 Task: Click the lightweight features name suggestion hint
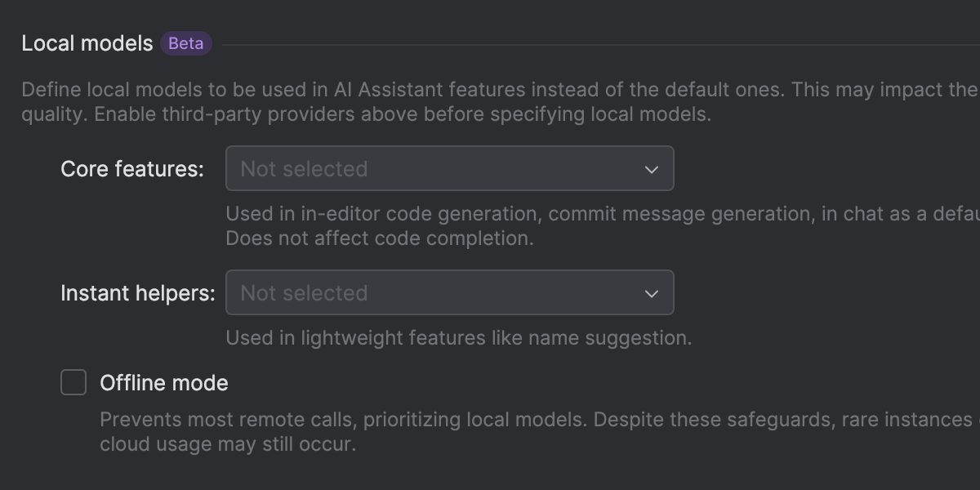(458, 338)
